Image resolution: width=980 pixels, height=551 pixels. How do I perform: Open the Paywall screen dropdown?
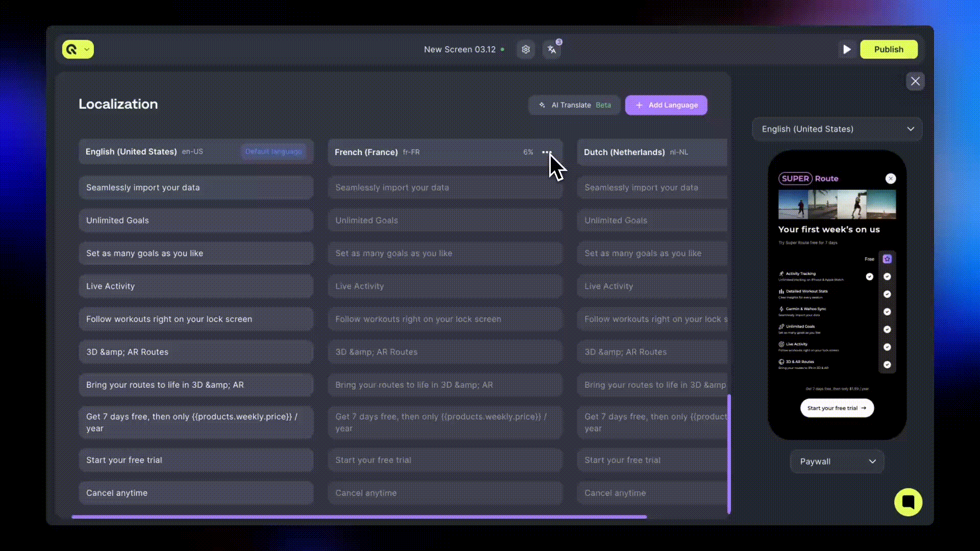837,461
